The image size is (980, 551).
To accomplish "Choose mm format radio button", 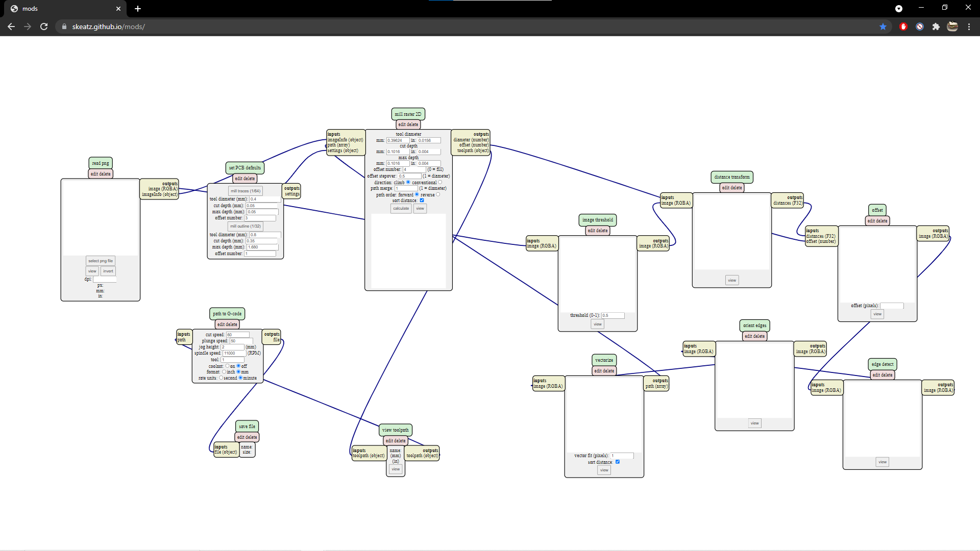I will (x=238, y=372).
